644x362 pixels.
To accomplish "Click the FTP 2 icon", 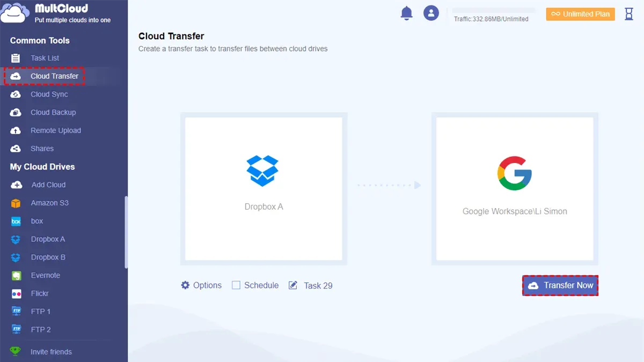I will point(16,330).
